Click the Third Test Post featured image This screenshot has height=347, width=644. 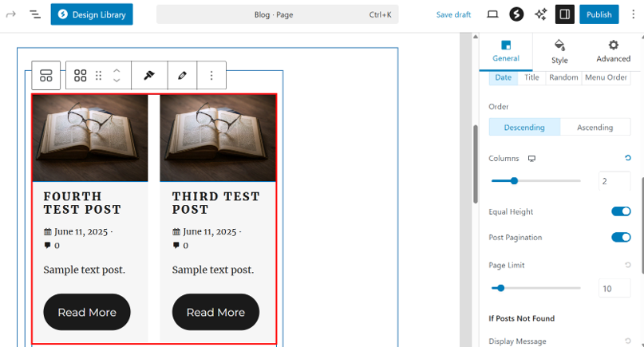[x=218, y=138]
